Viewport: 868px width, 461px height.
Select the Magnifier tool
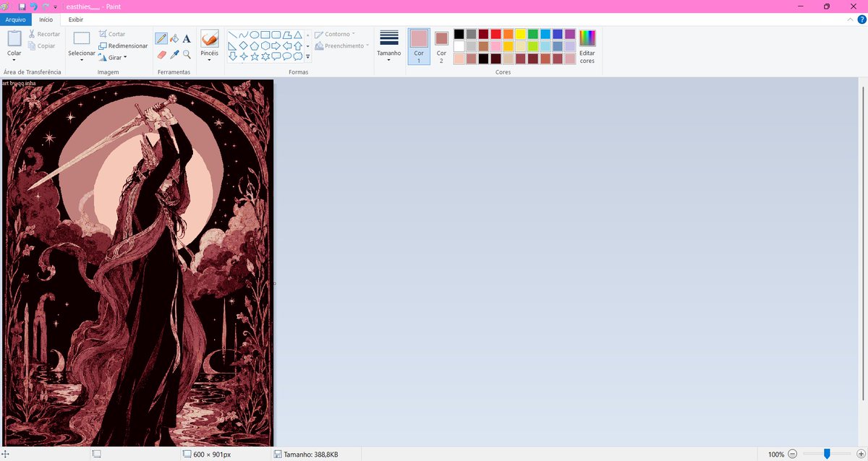(187, 54)
